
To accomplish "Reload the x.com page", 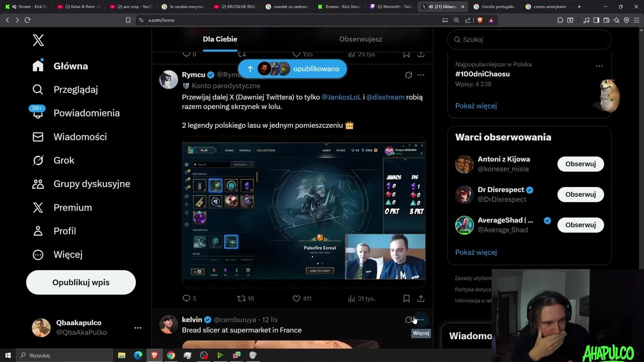I will point(27,20).
